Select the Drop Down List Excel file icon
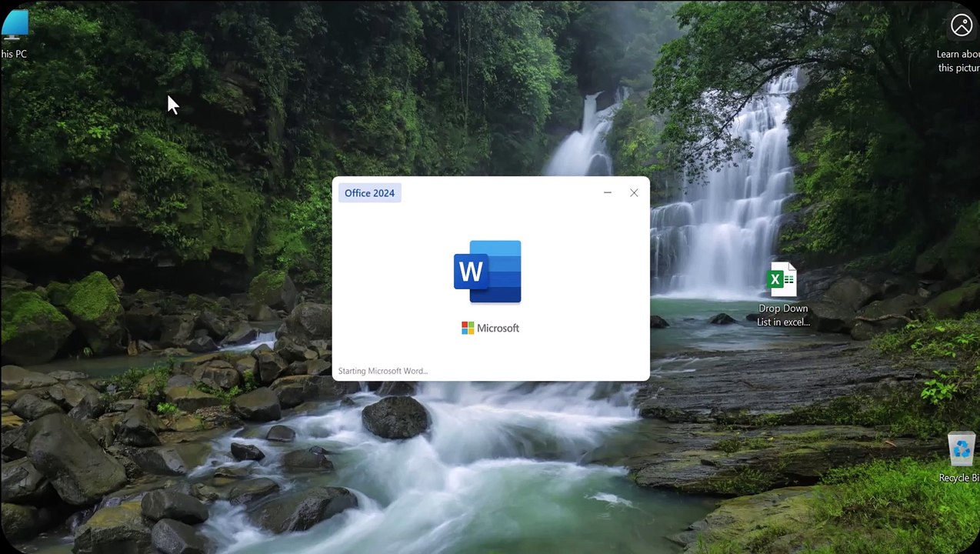The width and height of the screenshot is (980, 554). tap(782, 279)
